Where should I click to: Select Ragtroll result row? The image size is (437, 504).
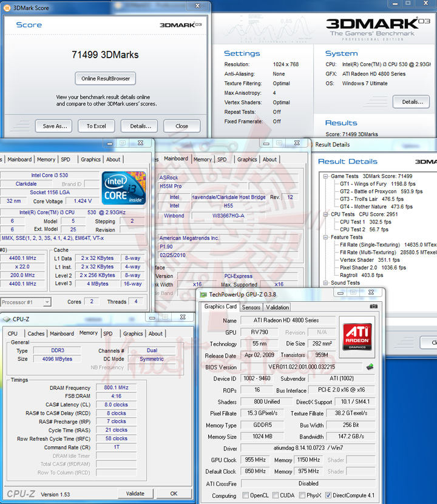pyautogui.click(x=362, y=275)
